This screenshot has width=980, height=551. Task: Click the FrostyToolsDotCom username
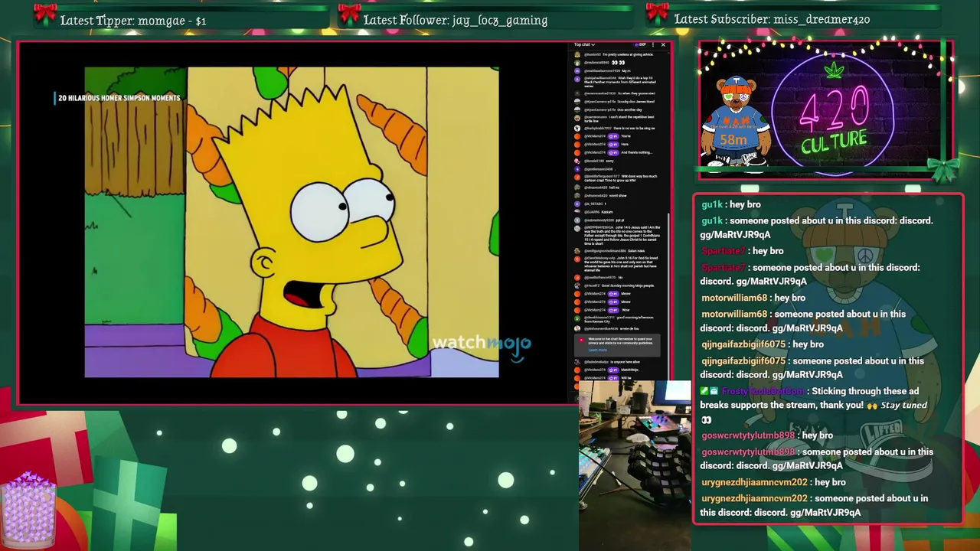pyautogui.click(x=763, y=391)
